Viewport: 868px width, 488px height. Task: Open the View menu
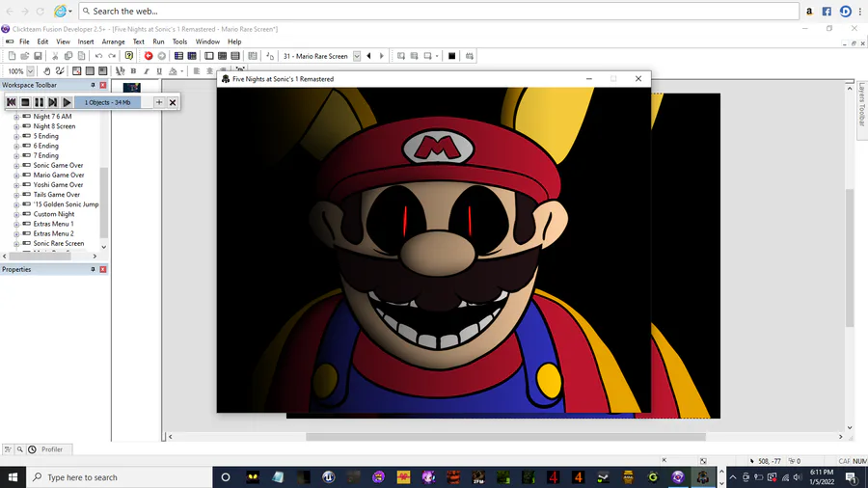[63, 41]
